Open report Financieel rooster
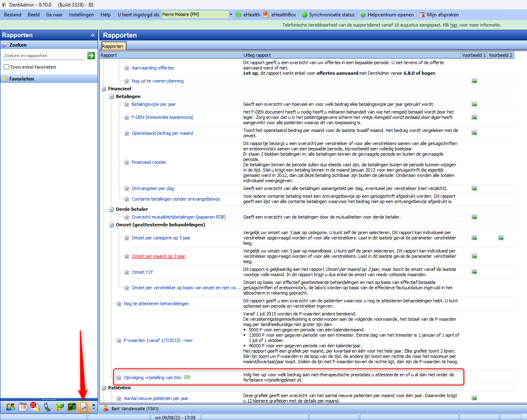This screenshot has width=527, height=420. pos(149,162)
